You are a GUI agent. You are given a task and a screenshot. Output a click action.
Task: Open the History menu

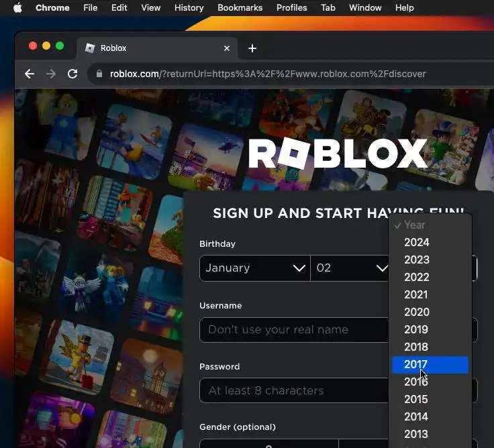click(x=189, y=7)
